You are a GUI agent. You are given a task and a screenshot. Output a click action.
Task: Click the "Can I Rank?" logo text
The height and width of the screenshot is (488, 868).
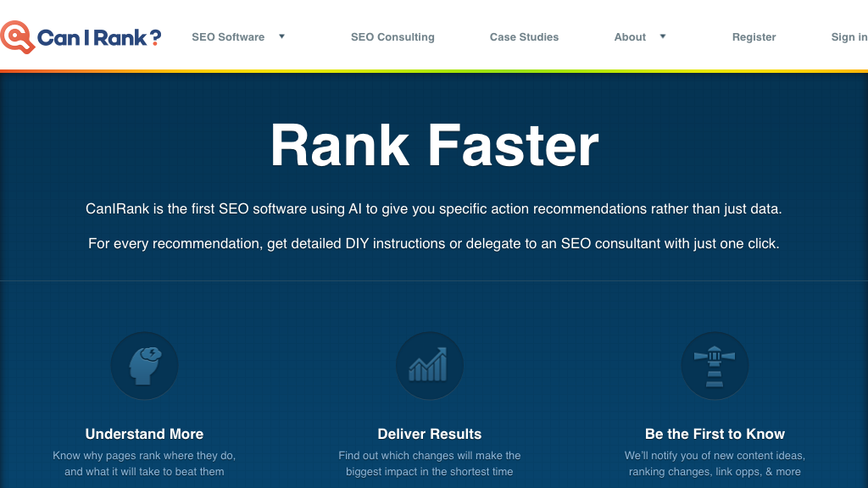(99, 37)
